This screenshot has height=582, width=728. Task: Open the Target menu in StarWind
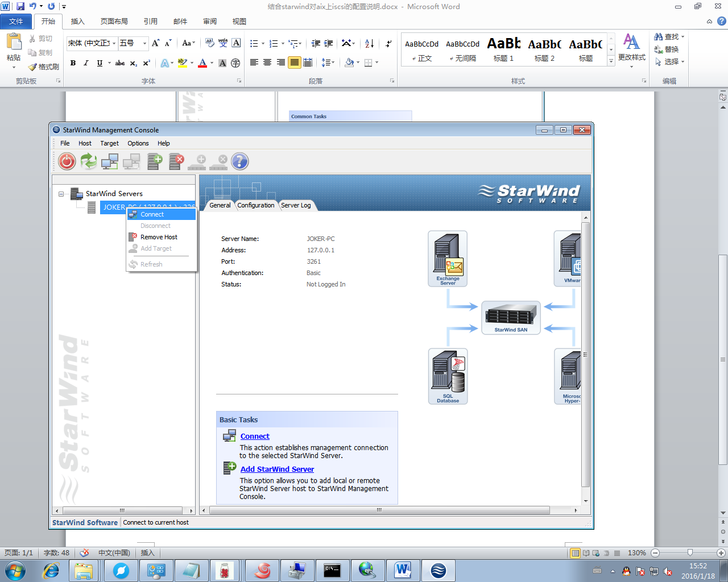coord(110,143)
